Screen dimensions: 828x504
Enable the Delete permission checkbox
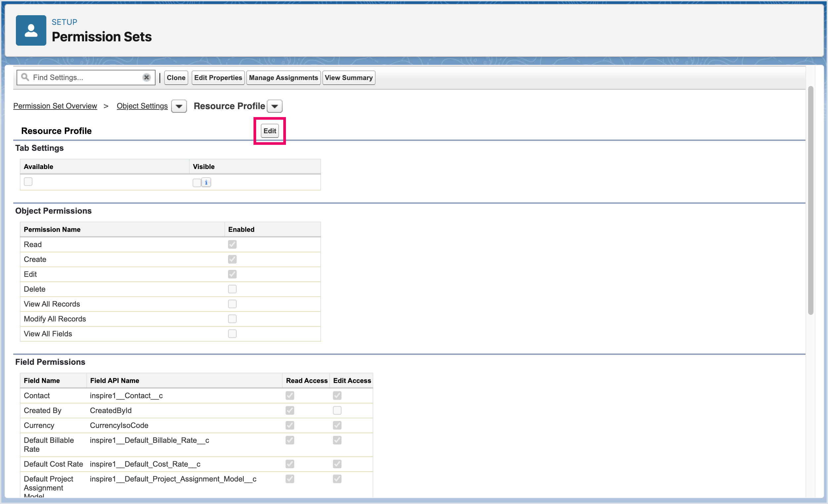(232, 289)
